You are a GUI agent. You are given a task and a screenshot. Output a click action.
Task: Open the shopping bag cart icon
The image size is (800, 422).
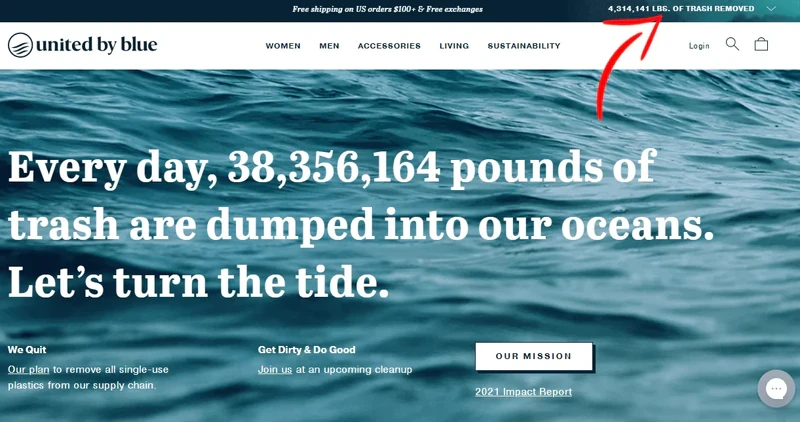tap(761, 44)
